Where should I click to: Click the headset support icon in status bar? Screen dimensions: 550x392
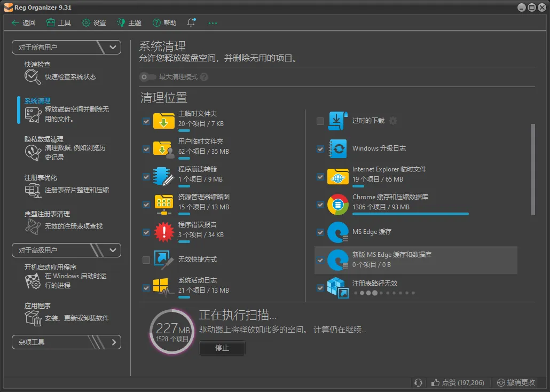(418, 382)
